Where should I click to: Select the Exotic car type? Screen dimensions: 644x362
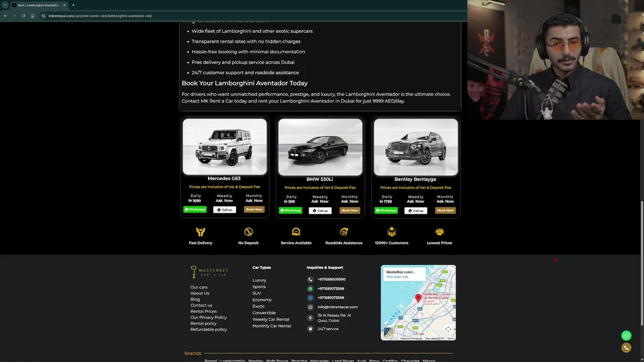click(x=259, y=306)
